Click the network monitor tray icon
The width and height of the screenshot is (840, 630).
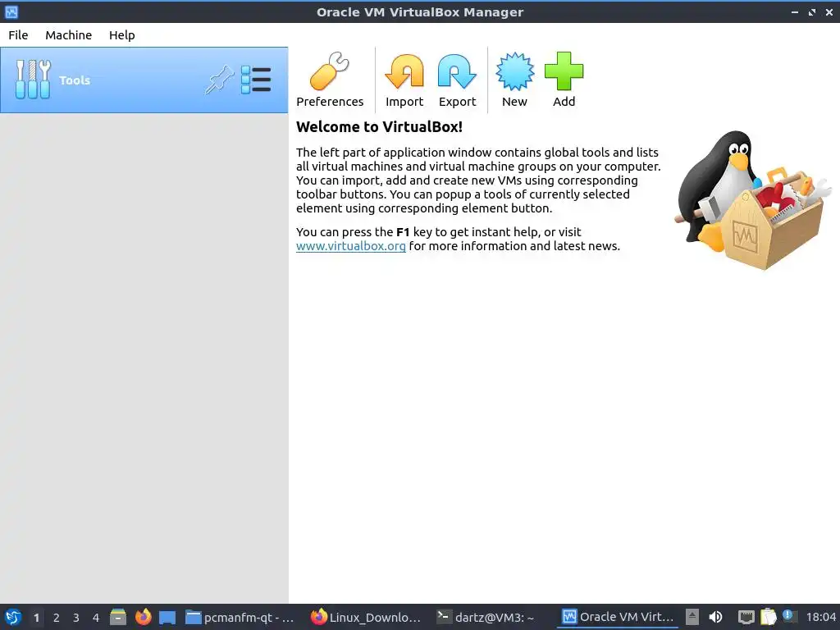pyautogui.click(x=746, y=617)
